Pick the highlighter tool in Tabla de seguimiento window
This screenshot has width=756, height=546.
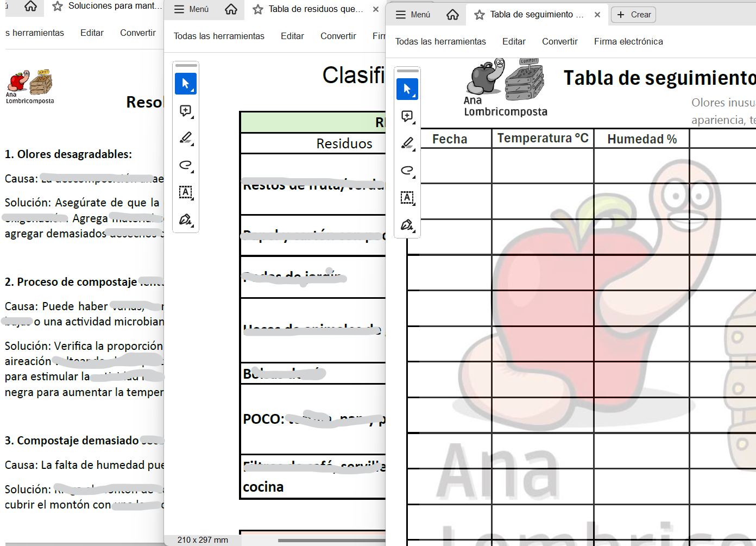coord(407,143)
